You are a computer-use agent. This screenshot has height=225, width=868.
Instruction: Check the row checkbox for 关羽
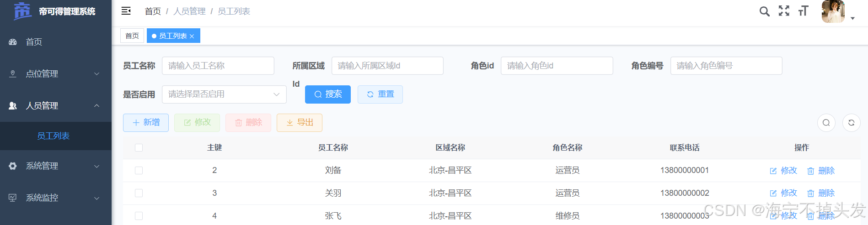[x=139, y=194]
